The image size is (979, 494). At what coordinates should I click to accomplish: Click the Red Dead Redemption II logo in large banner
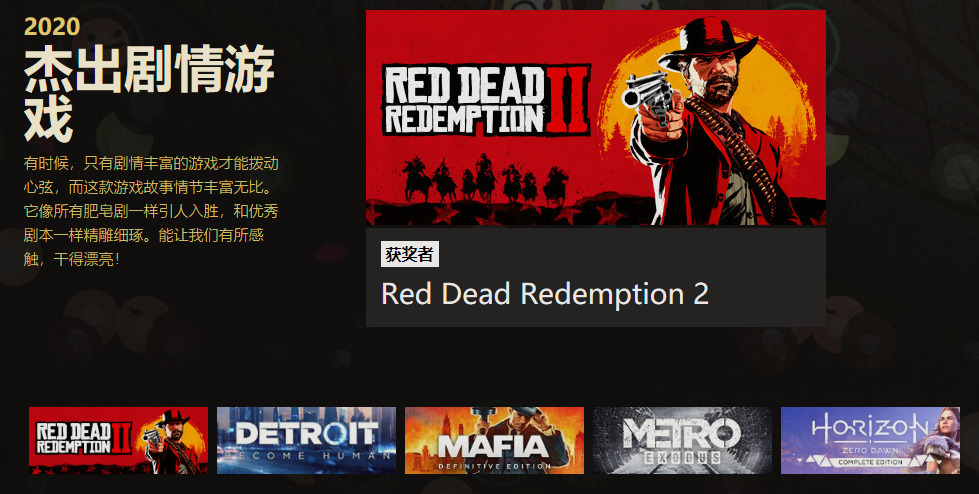point(486,101)
